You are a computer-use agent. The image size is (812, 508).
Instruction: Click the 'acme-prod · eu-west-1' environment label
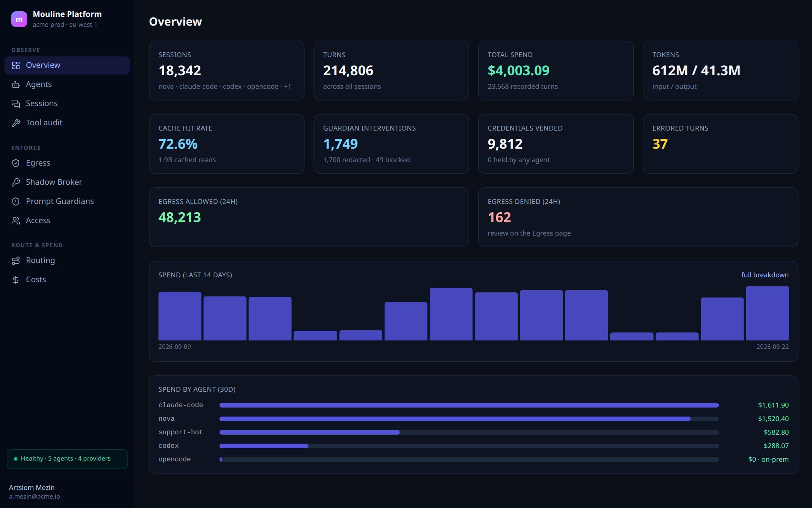pyautogui.click(x=65, y=25)
